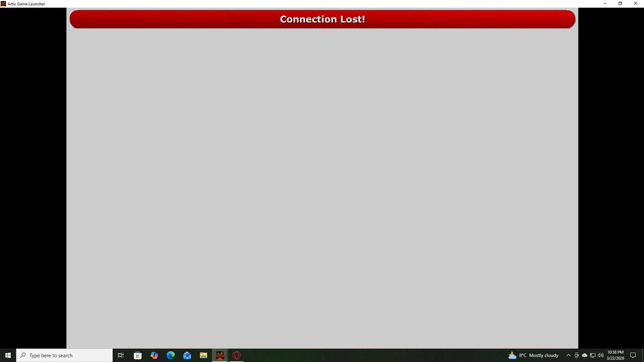Launch Microsoft Store from taskbar
The height and width of the screenshot is (362, 644).
pyautogui.click(x=137, y=355)
